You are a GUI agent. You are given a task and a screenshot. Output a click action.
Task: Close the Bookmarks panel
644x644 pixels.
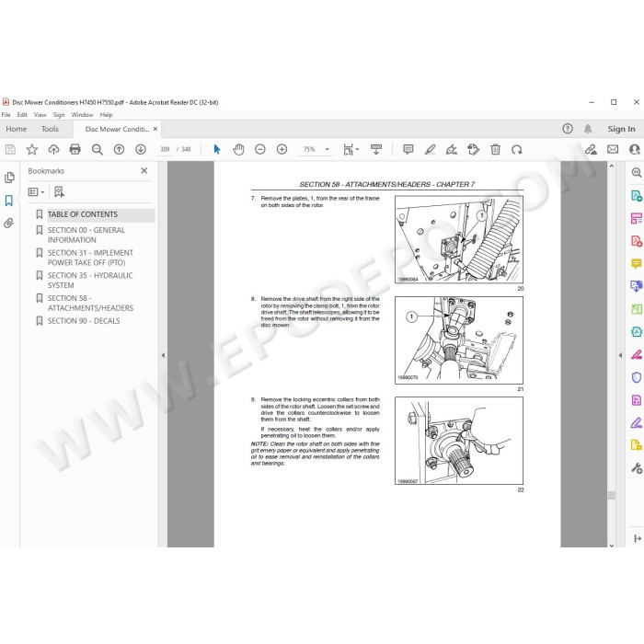(x=144, y=170)
